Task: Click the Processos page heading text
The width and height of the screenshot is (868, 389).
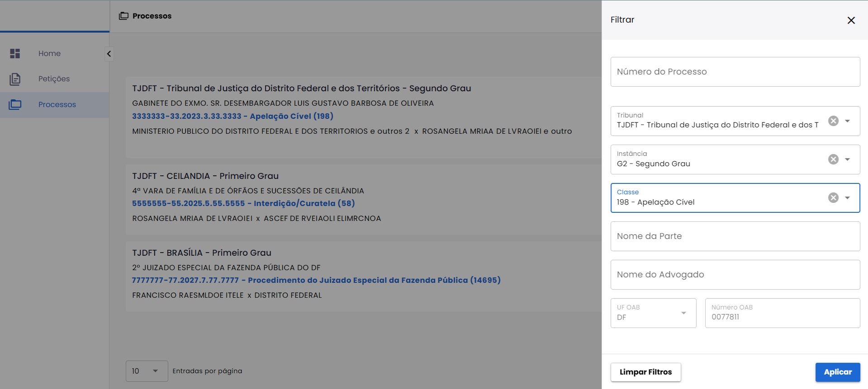Action: (x=152, y=16)
